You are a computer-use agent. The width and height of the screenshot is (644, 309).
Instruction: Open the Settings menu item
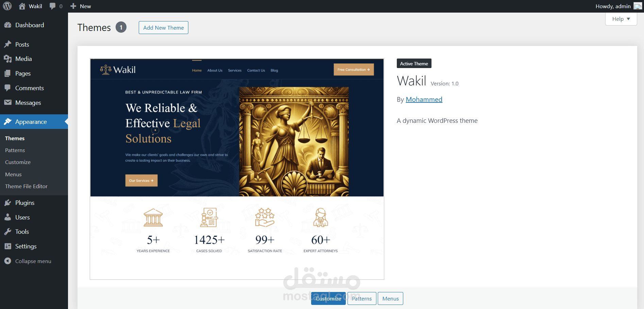34,246
